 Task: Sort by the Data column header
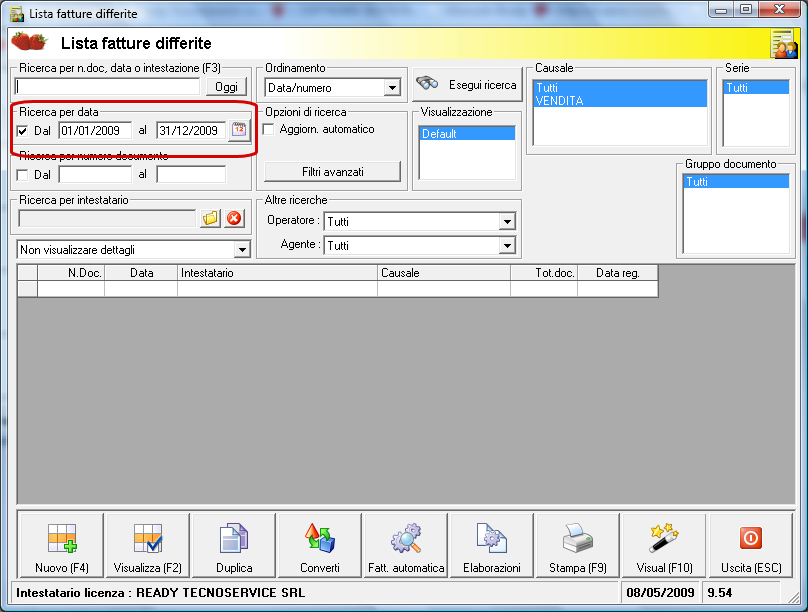tap(141, 273)
